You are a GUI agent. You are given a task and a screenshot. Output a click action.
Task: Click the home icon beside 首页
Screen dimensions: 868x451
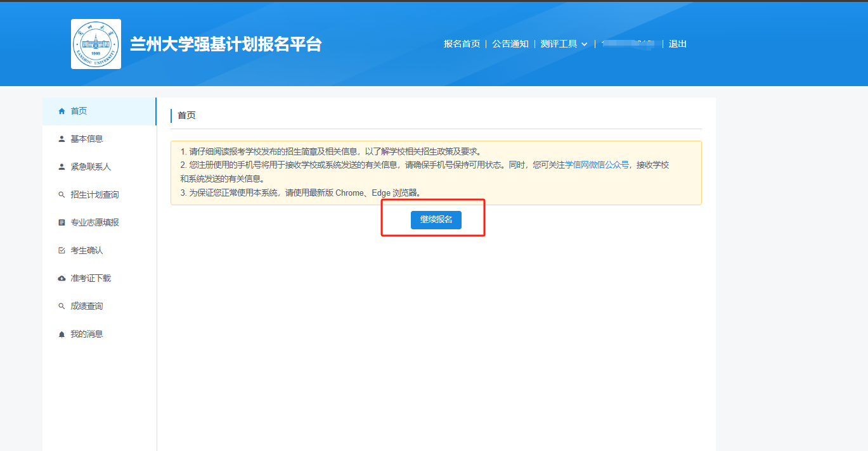click(x=62, y=111)
